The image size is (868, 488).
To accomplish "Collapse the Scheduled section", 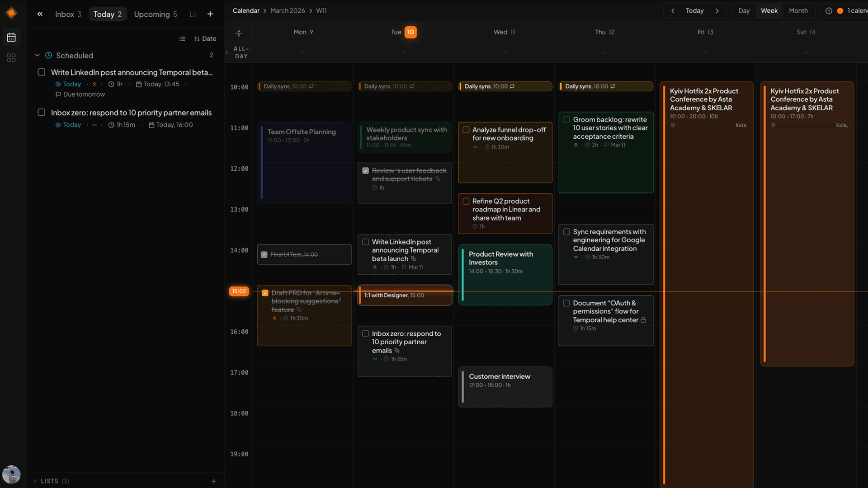I will click(x=38, y=55).
